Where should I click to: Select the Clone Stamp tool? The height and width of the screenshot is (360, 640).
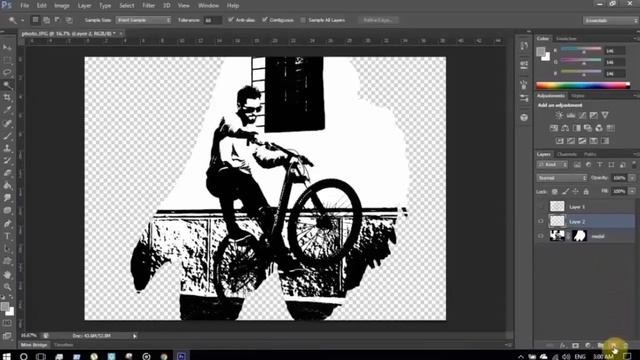[7, 148]
